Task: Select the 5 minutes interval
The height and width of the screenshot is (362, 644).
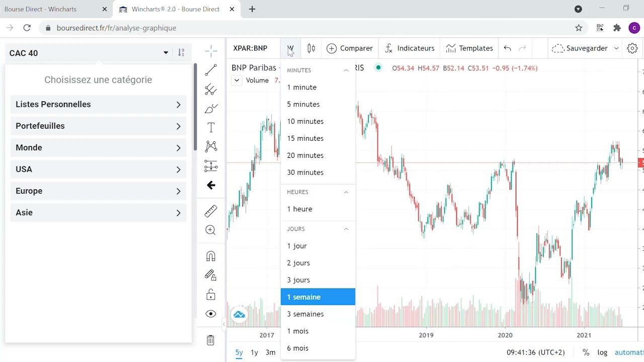Action: pyautogui.click(x=318, y=105)
